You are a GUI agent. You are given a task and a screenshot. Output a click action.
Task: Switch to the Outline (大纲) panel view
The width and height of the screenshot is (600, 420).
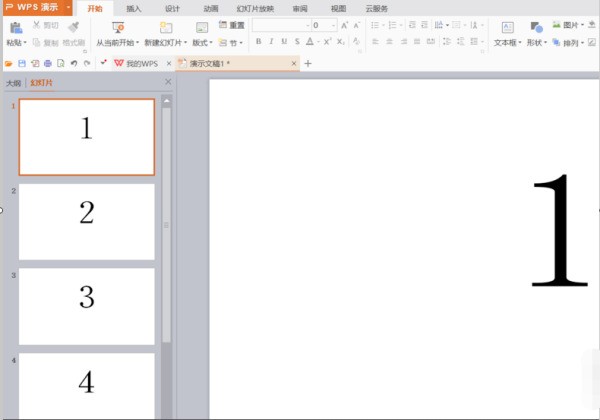coord(14,83)
